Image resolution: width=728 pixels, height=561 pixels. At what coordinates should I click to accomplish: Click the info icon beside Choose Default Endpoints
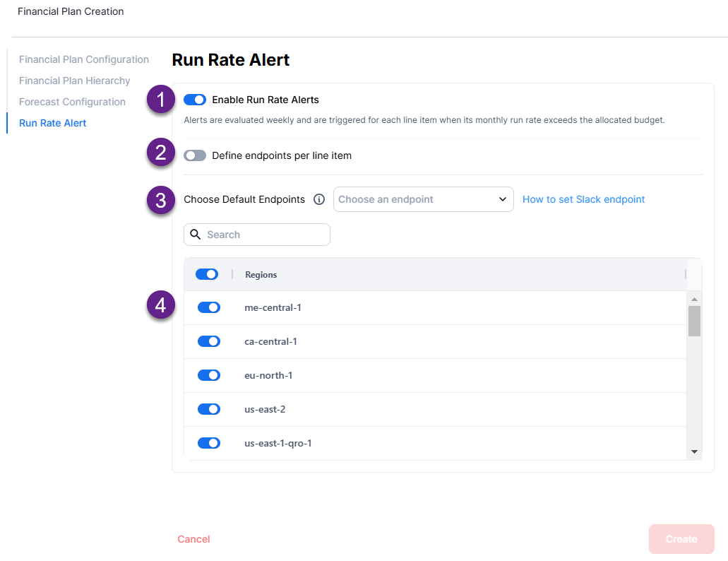tap(318, 199)
